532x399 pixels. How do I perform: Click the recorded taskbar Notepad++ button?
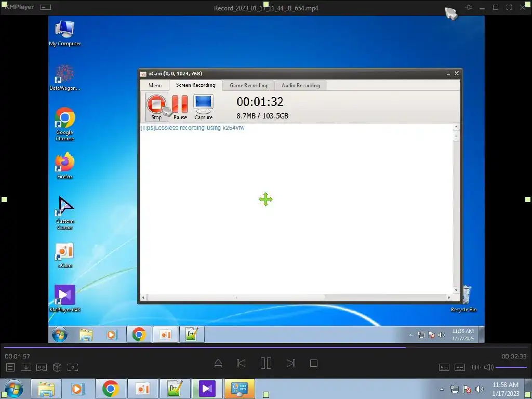pos(192,335)
